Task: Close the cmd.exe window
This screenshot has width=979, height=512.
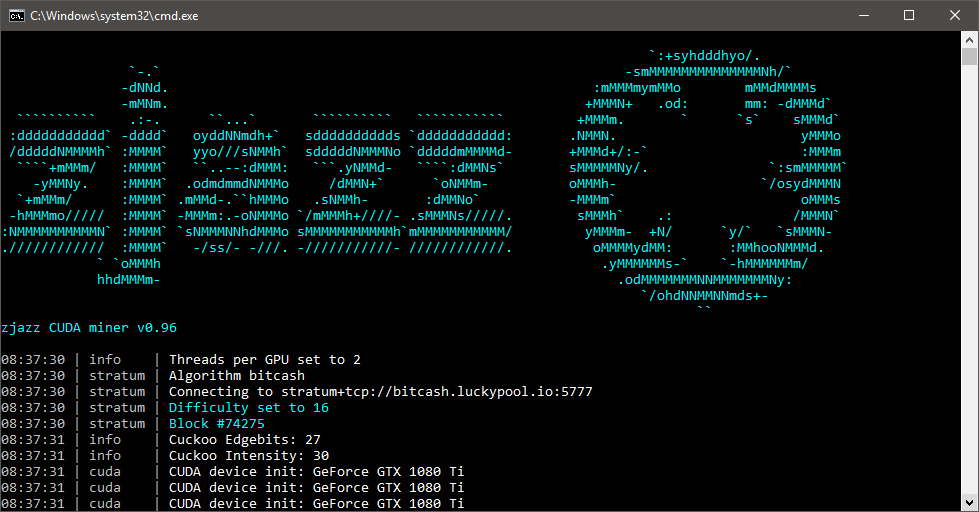Action: point(955,16)
